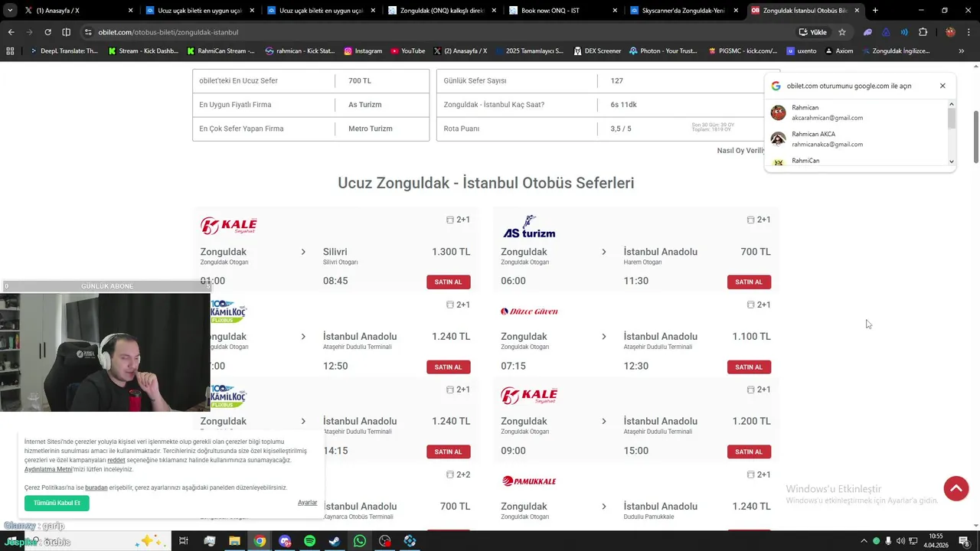Viewport: 980px width, 551px height.
Task: Show more bookmarks with the chevron
Action: tap(962, 51)
